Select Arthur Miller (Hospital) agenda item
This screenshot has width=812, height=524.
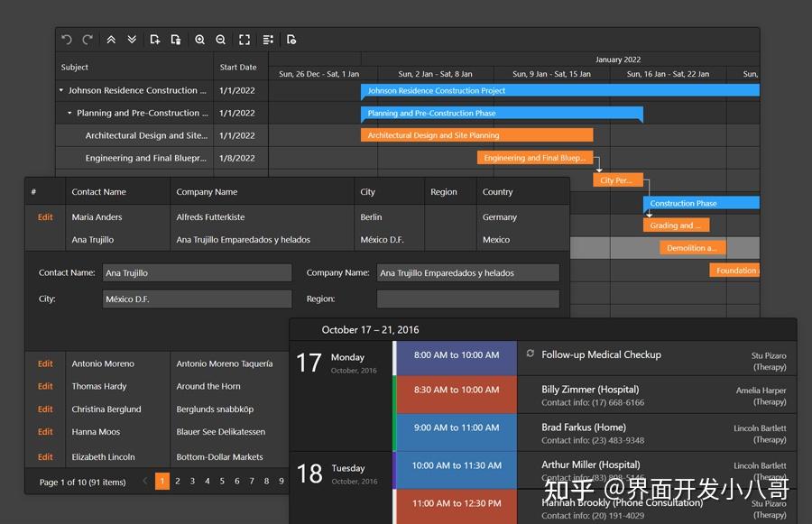click(657, 470)
